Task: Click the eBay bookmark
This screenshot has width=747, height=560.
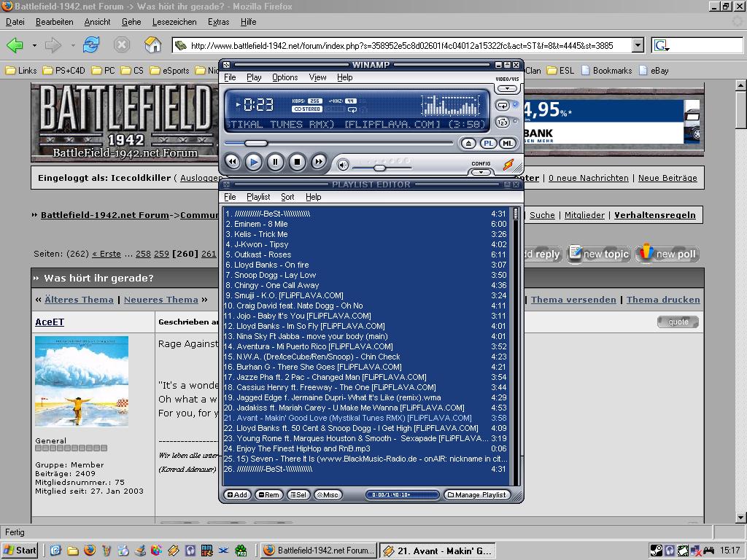Action: coord(654,71)
